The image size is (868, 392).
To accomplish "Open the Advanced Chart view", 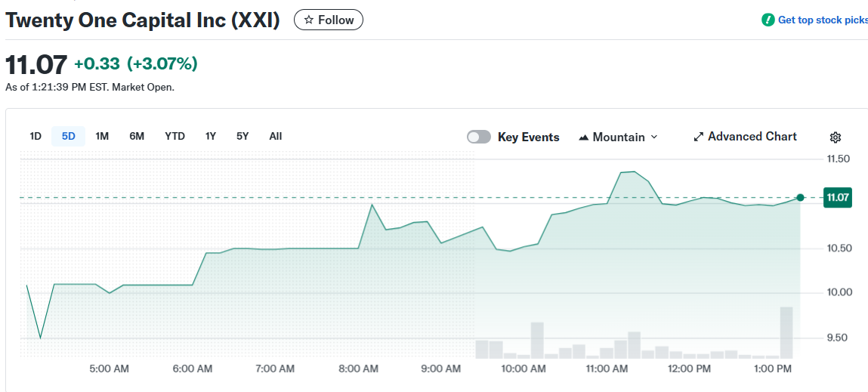I will pos(752,137).
